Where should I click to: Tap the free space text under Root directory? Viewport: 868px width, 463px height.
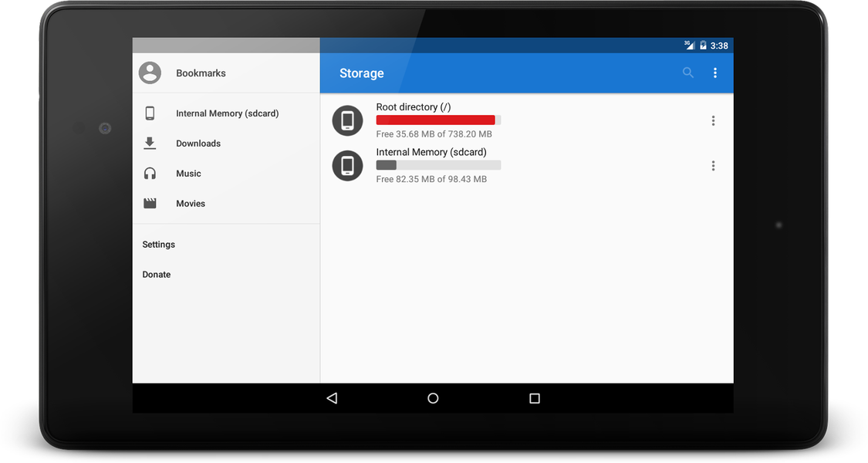click(x=434, y=133)
